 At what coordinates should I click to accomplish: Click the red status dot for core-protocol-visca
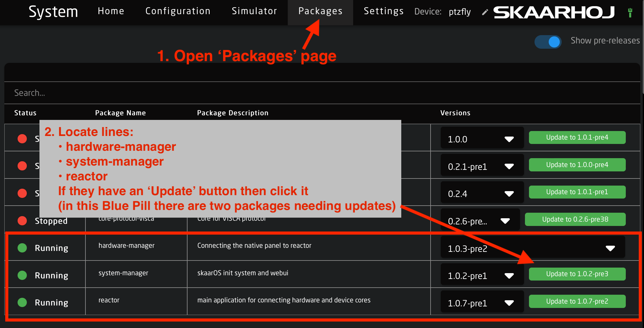point(22,221)
